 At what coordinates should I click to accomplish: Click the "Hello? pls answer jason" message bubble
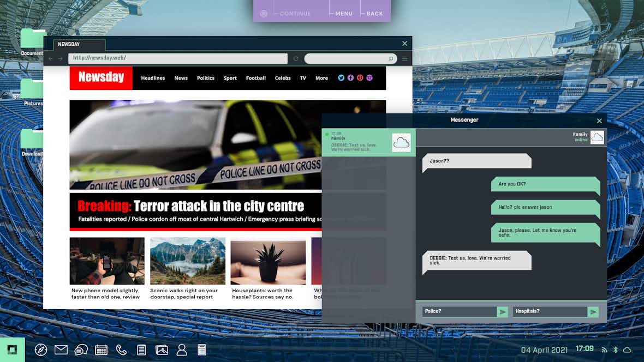point(545,208)
